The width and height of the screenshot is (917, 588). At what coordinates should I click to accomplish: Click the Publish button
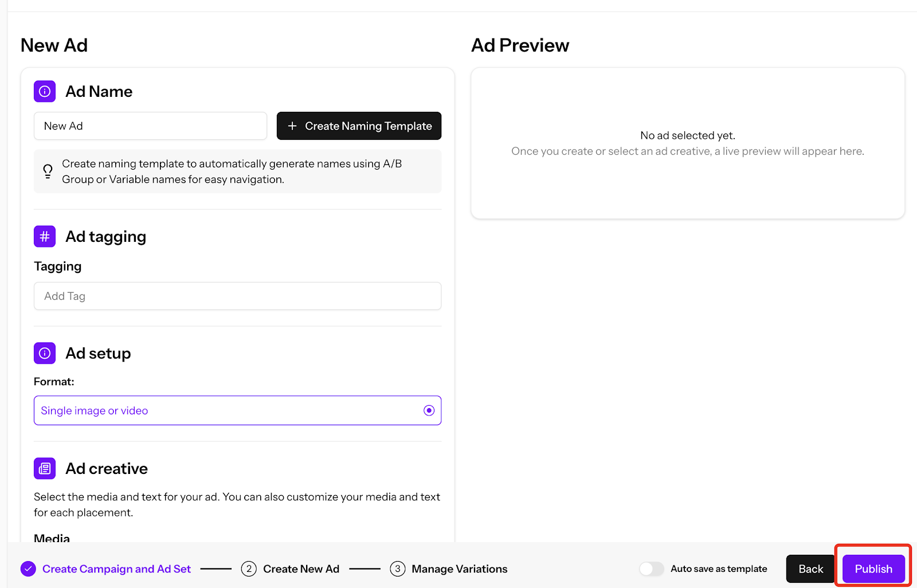[873, 569]
